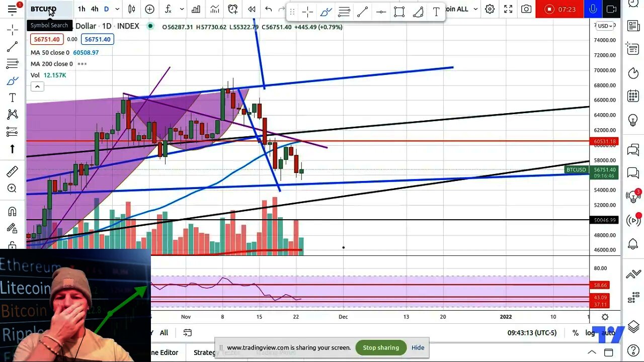
Task: Open more options for MA 200
Action: (x=82, y=64)
